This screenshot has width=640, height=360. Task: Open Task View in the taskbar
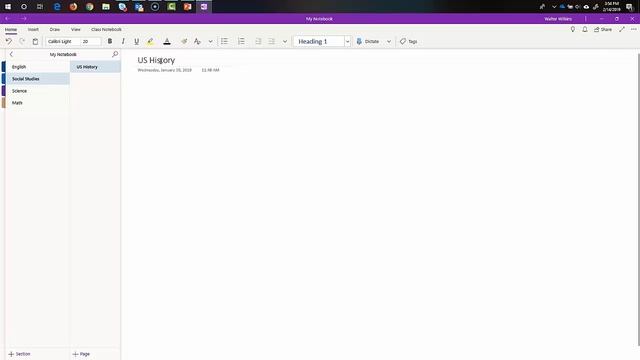click(40, 7)
